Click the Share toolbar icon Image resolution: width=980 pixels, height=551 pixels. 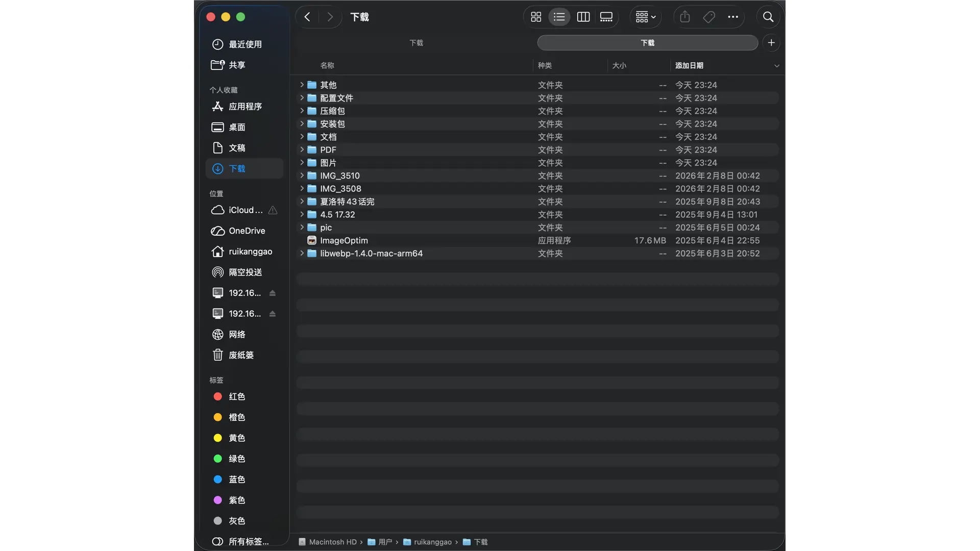pos(685,17)
